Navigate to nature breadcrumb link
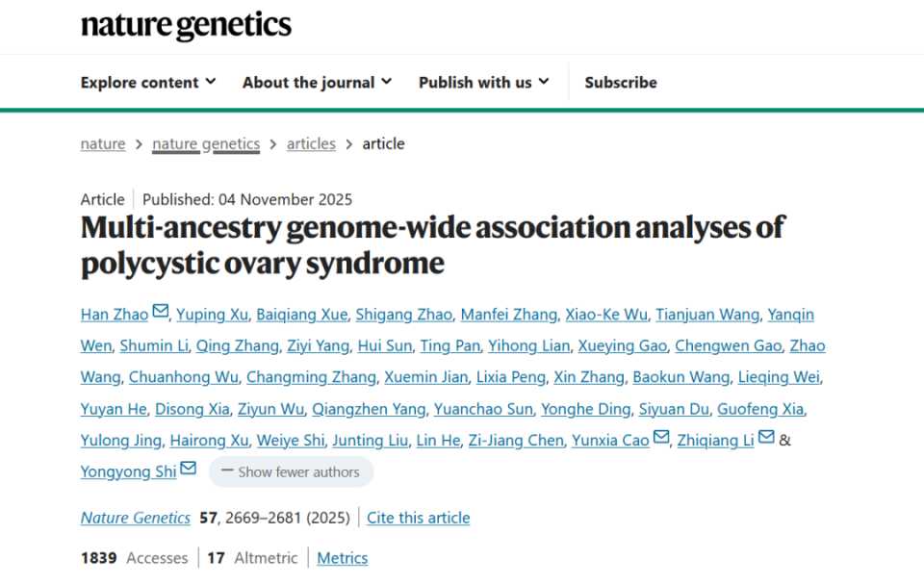This screenshot has width=924, height=585. click(103, 144)
